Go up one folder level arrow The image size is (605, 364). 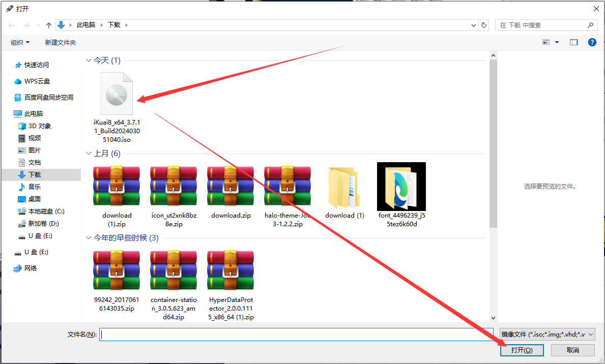click(49, 25)
